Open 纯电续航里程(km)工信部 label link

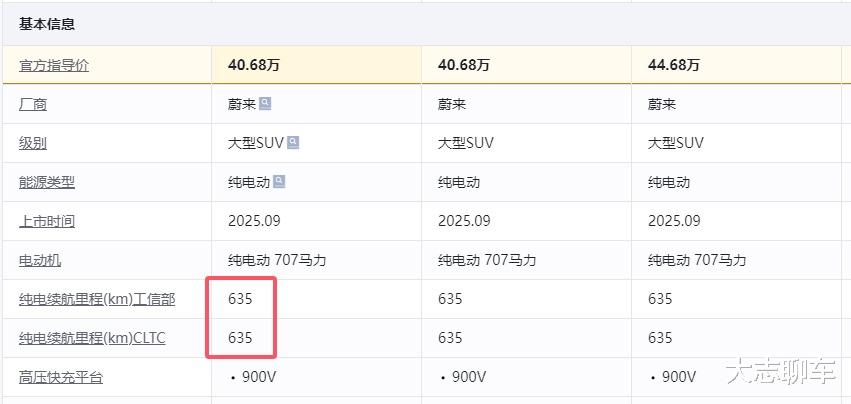tap(97, 299)
